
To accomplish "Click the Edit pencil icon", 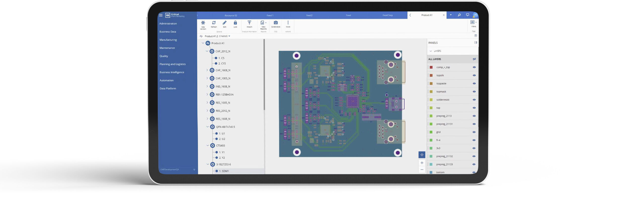I will click(x=224, y=23).
